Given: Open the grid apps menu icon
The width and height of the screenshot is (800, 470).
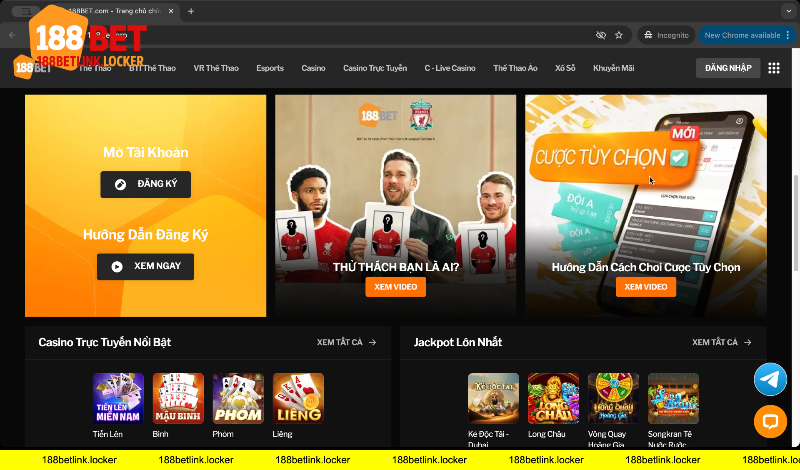Looking at the screenshot, I should coord(774,68).
